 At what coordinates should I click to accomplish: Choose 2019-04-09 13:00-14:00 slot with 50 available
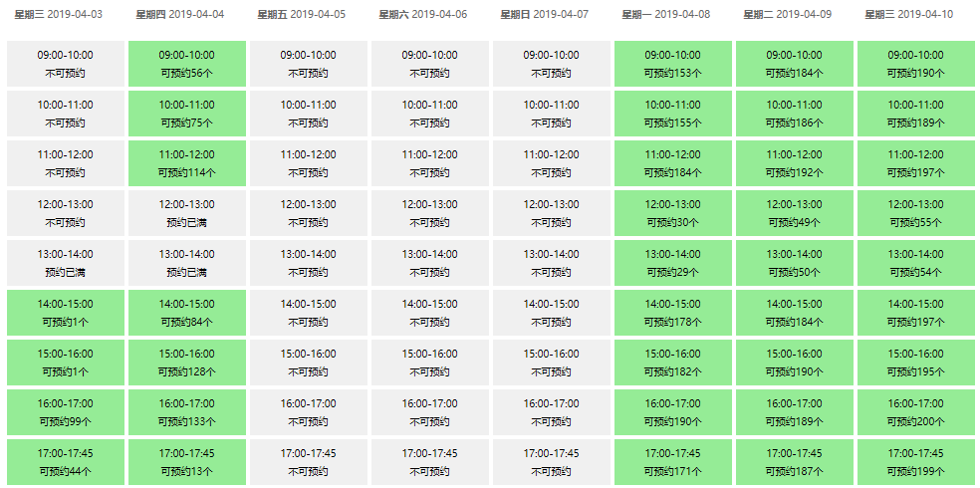pos(795,263)
